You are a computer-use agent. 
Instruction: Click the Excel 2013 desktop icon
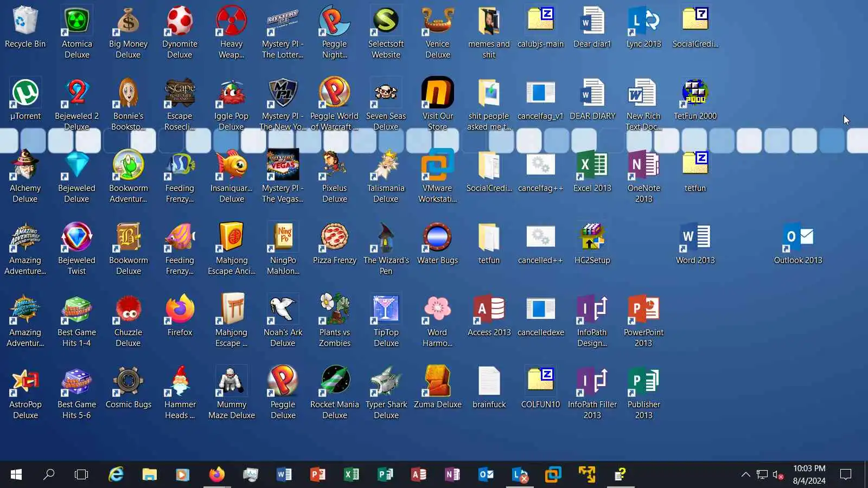592,171
